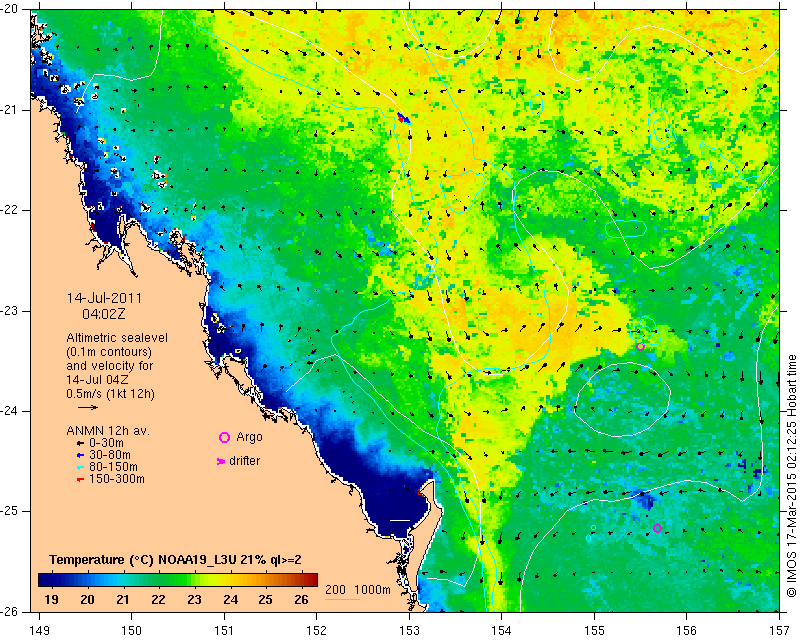Click the '(0.1m contours)' text
The width and height of the screenshot is (800, 640).
pos(109,352)
